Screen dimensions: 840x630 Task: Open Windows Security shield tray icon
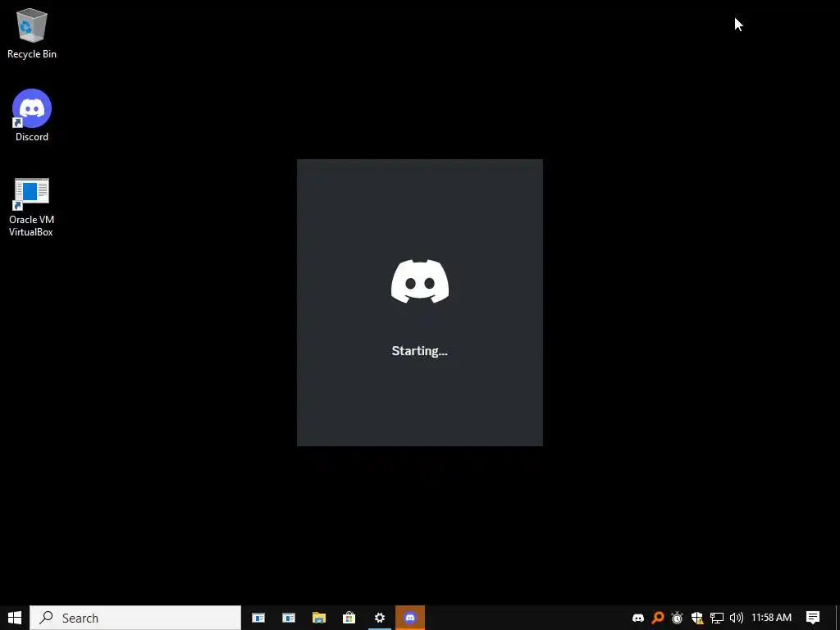click(x=697, y=618)
